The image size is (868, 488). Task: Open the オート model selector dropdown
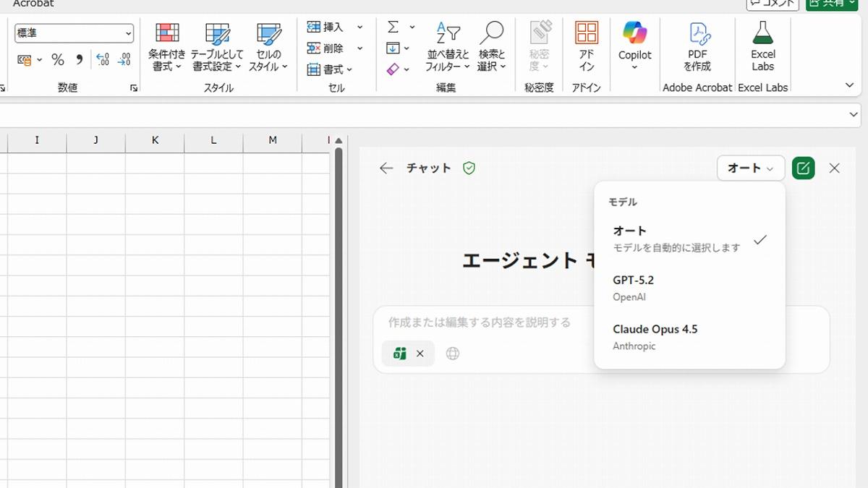pyautogui.click(x=751, y=168)
